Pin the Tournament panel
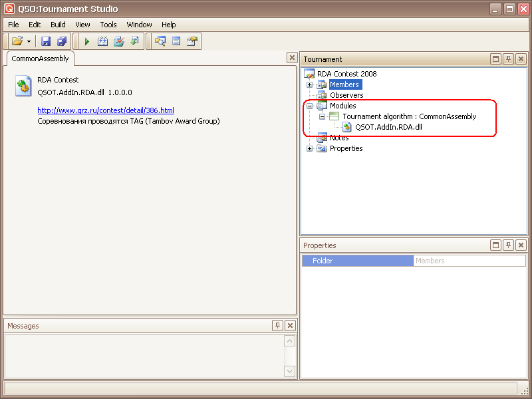The width and height of the screenshot is (532, 399). (x=508, y=59)
